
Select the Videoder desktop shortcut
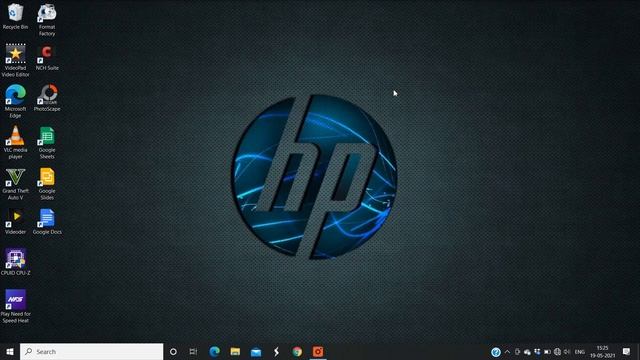(x=15, y=221)
